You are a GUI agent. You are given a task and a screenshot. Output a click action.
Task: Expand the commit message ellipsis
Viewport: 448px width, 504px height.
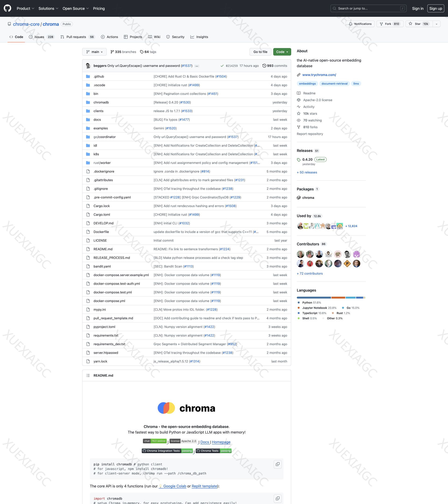(196, 66)
